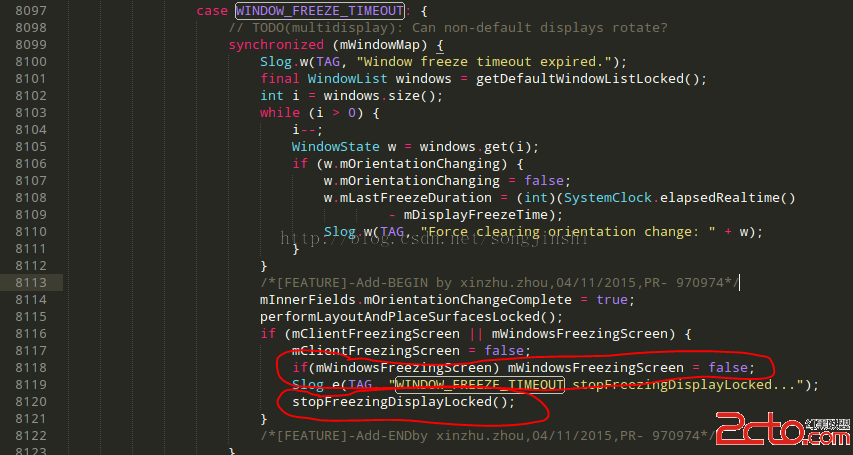Select line number 8097 in gutter
853x455 pixels.
pyautogui.click(x=31, y=11)
